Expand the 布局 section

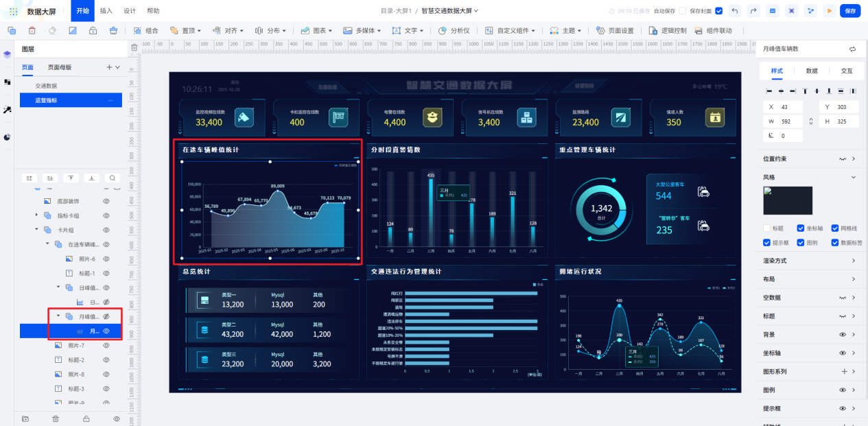click(x=854, y=279)
